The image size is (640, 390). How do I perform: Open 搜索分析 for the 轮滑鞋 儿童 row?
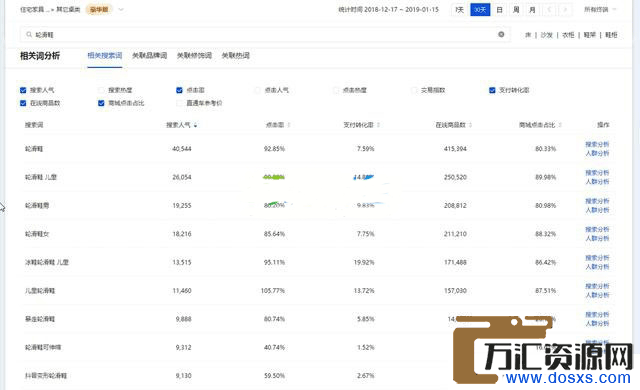pos(597,173)
